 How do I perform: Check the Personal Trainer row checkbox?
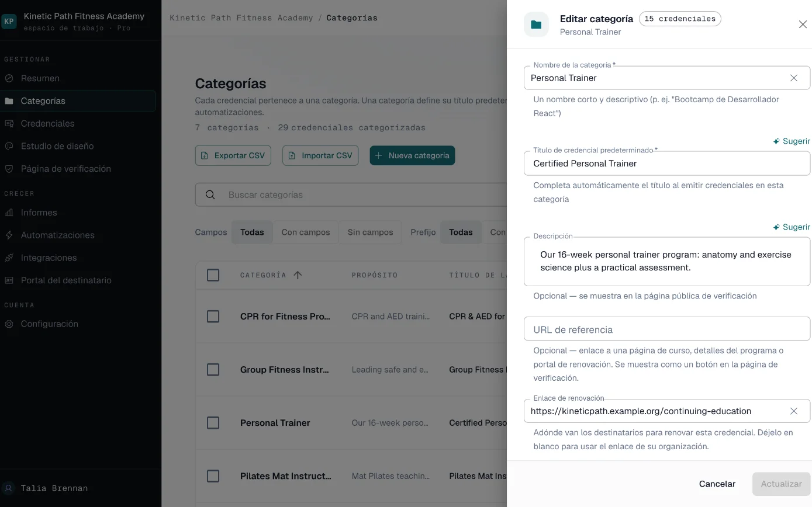(x=213, y=423)
